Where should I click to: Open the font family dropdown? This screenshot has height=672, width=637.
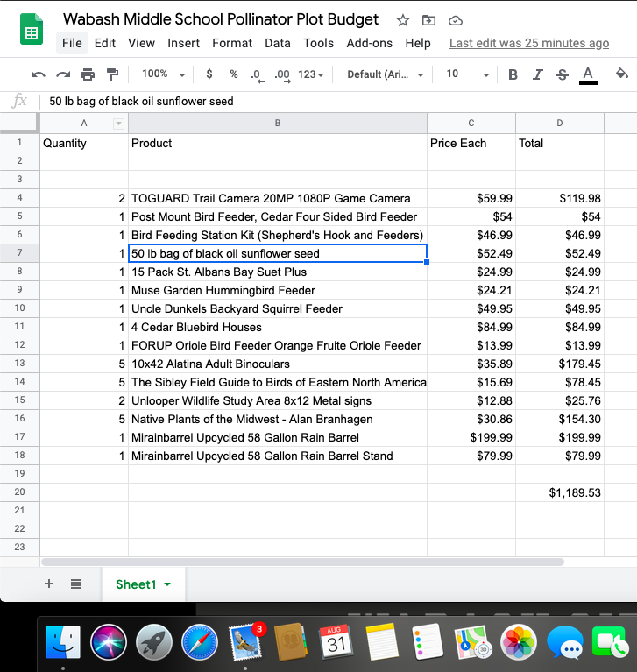point(386,74)
